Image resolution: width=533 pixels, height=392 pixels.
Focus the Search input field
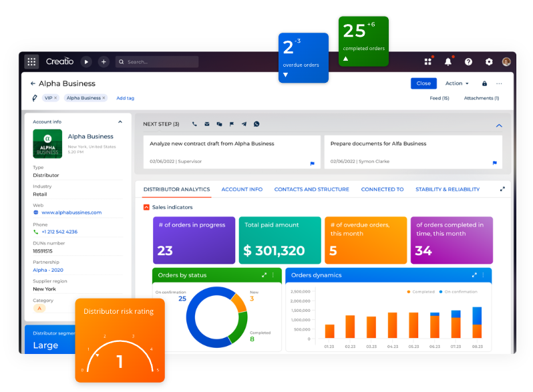tap(157, 62)
